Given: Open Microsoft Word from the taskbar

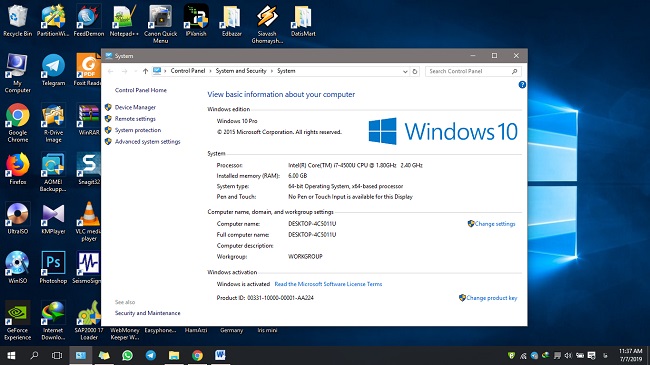Looking at the screenshot, I should click(220, 355).
